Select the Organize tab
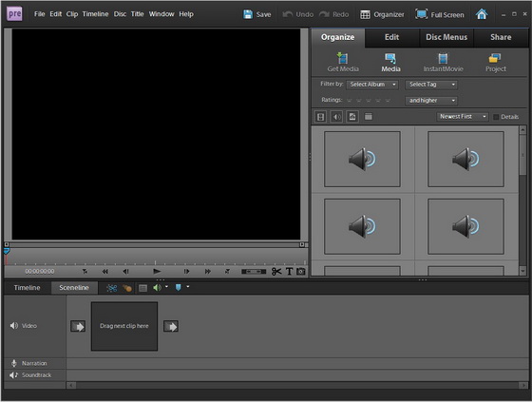 tap(338, 37)
